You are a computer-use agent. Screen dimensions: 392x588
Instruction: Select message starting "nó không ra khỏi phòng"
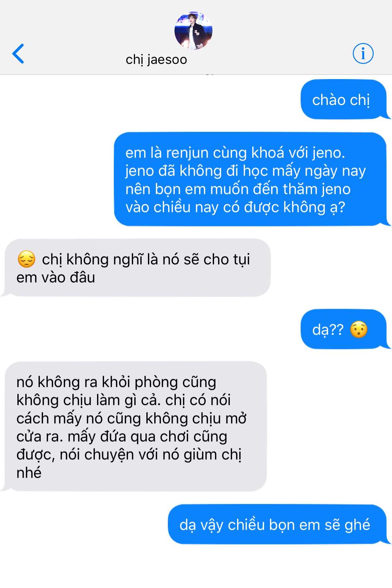[x=136, y=426]
